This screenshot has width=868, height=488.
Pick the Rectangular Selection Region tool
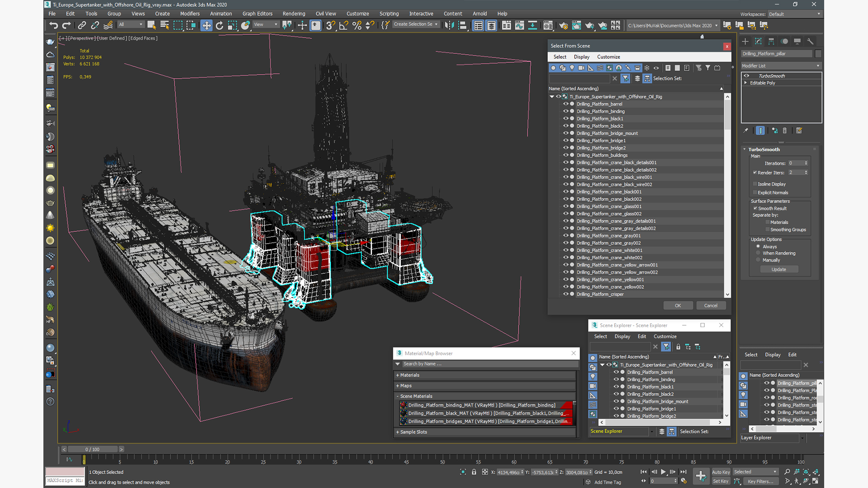pyautogui.click(x=178, y=25)
